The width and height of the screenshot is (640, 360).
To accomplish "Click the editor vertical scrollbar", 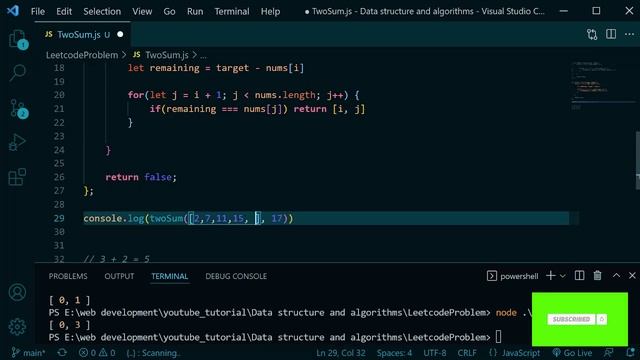I will pos(638,160).
